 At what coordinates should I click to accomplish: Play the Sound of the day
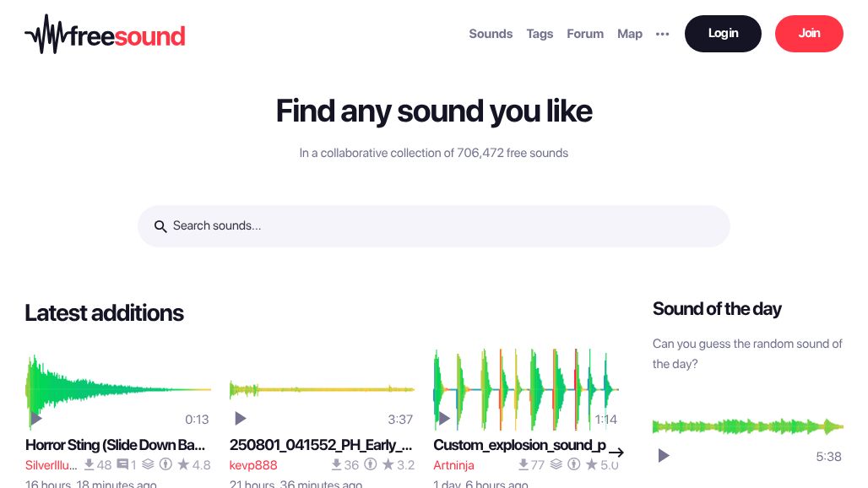664,456
